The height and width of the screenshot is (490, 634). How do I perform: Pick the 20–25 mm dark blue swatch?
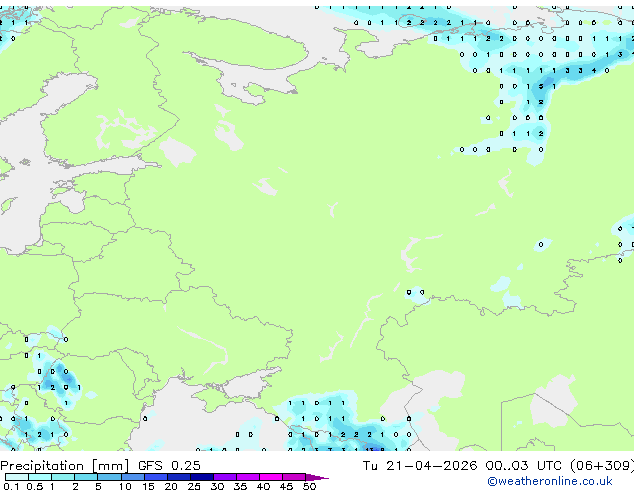(x=179, y=477)
